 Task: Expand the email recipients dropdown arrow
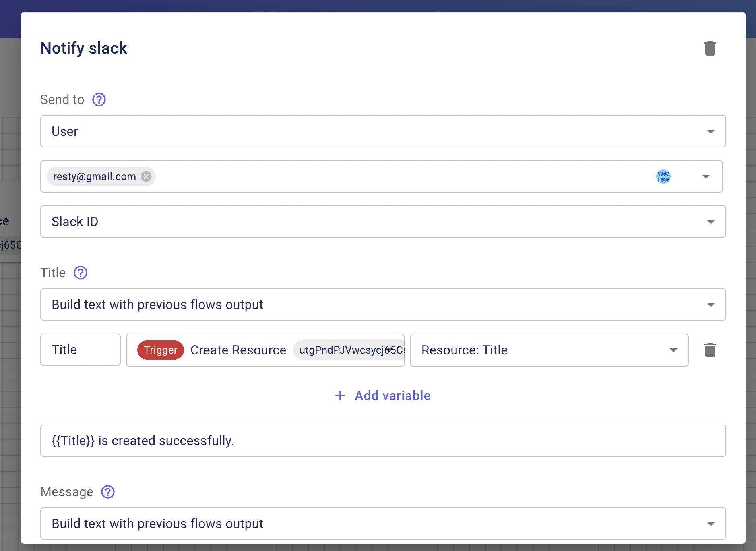point(706,176)
